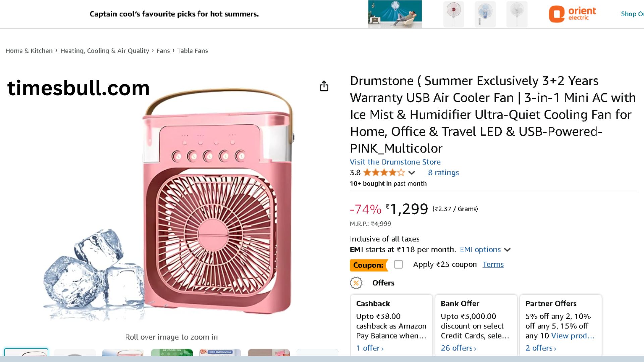Click the Orient Electric logo

click(x=572, y=14)
